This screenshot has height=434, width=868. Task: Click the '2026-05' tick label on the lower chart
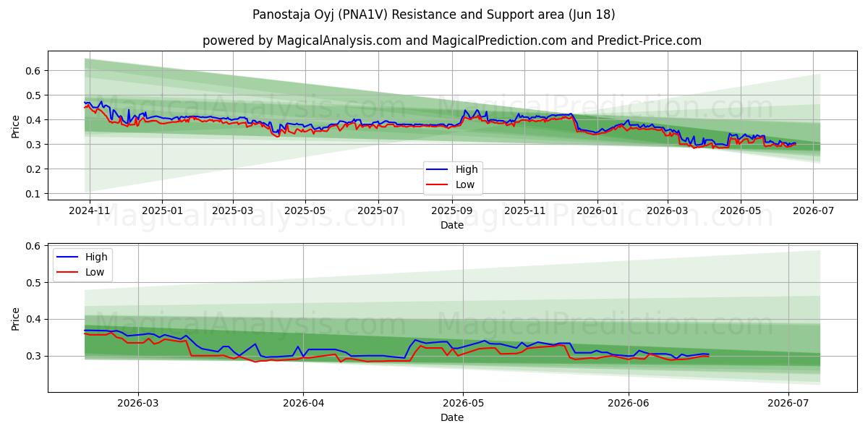coord(463,404)
